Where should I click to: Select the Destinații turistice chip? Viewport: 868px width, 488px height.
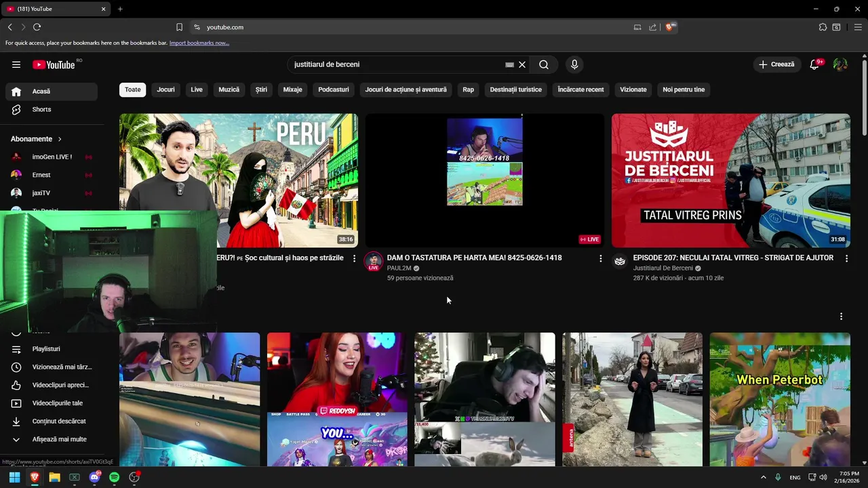[516, 89]
